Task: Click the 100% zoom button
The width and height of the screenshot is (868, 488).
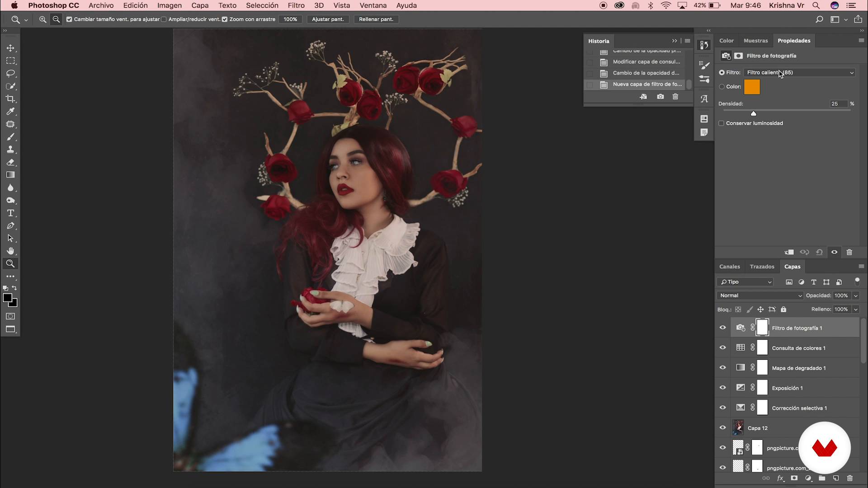Action: [290, 19]
